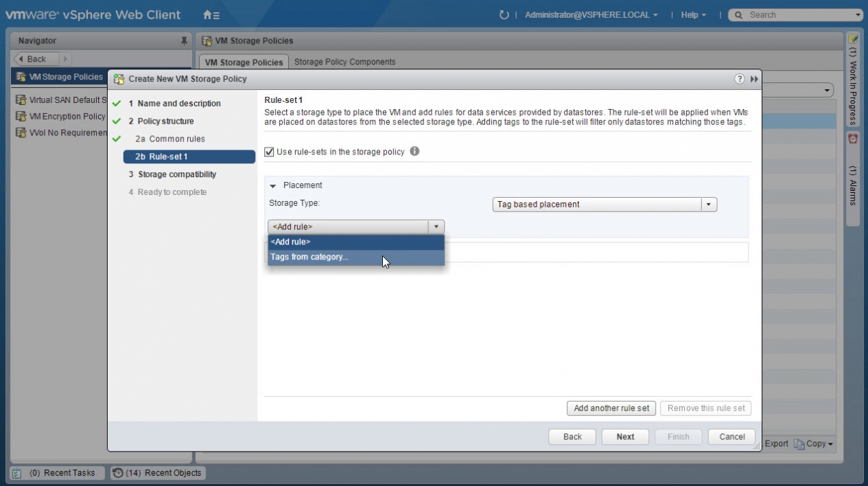Pin the Navigator panel
This screenshot has width=868, height=486.
pos(184,41)
